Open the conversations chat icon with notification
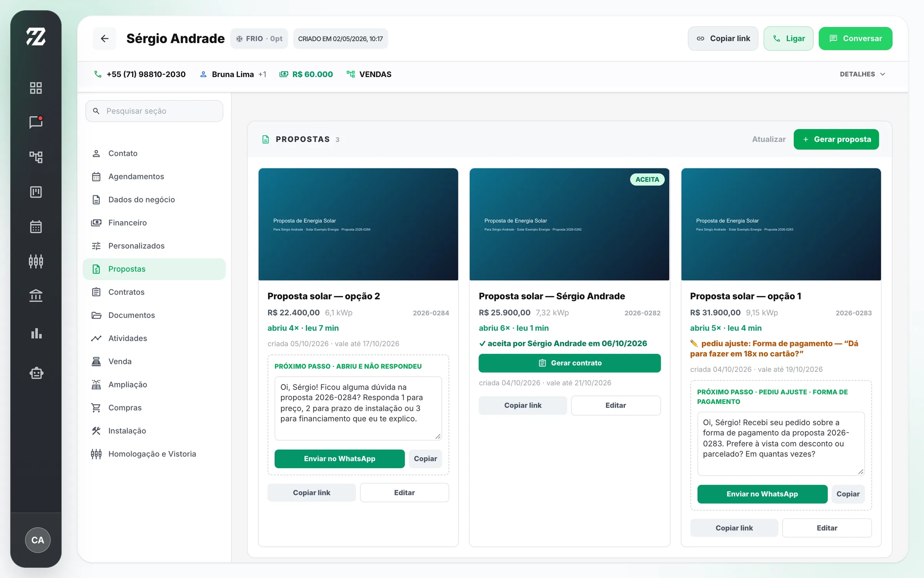 (x=36, y=122)
